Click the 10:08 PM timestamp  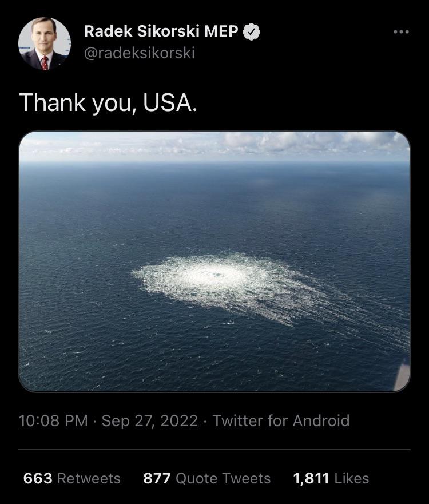tap(53, 421)
